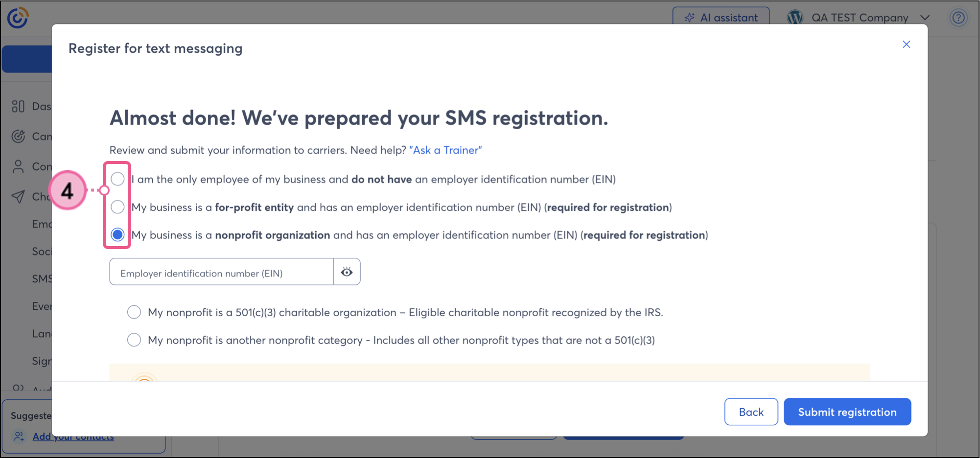Click the Channels paper plane icon
The width and height of the screenshot is (980, 458).
click(x=18, y=197)
